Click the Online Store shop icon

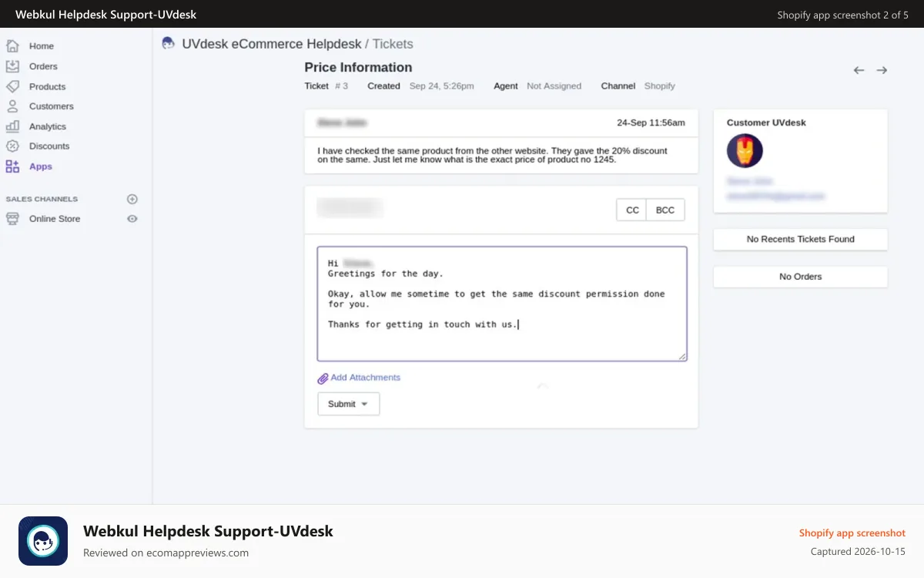click(12, 219)
